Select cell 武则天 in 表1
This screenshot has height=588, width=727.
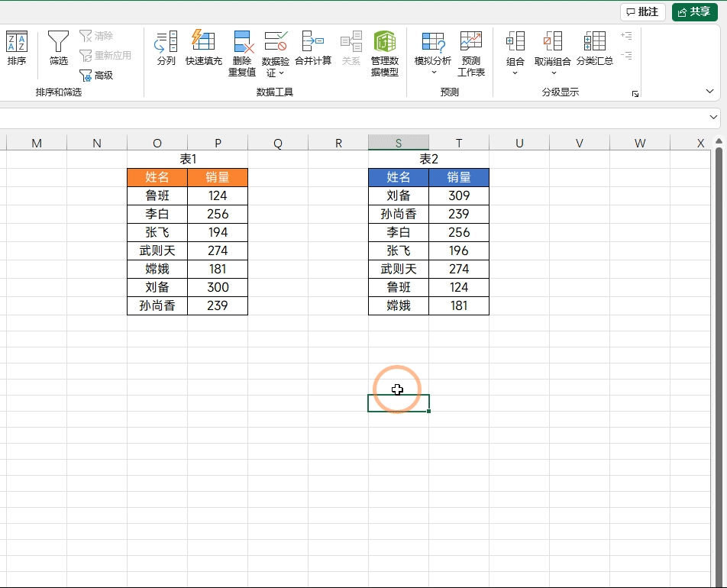pos(157,251)
